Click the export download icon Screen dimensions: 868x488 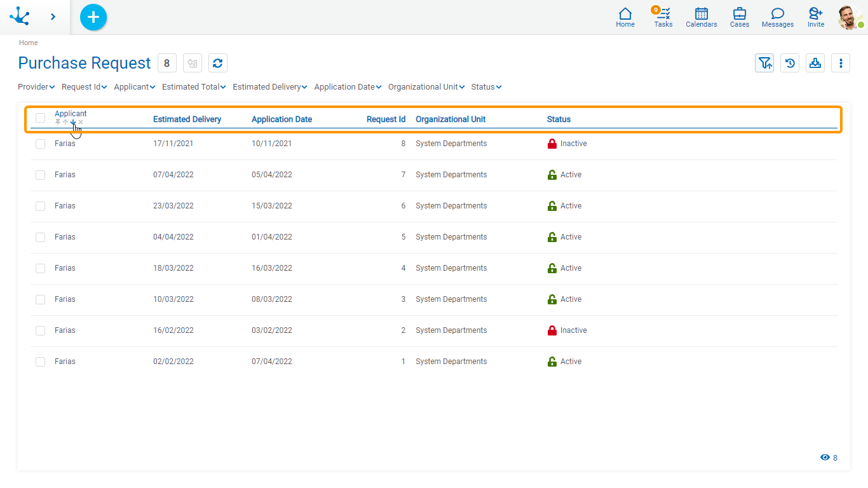pyautogui.click(x=815, y=63)
